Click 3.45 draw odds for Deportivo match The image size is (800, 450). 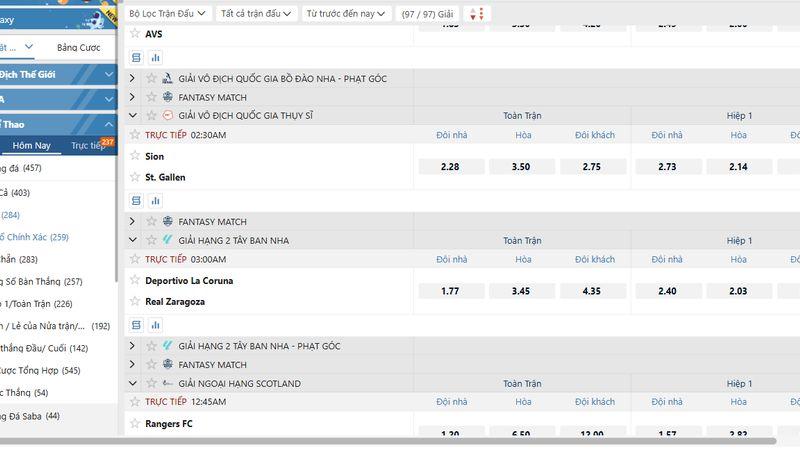(521, 291)
